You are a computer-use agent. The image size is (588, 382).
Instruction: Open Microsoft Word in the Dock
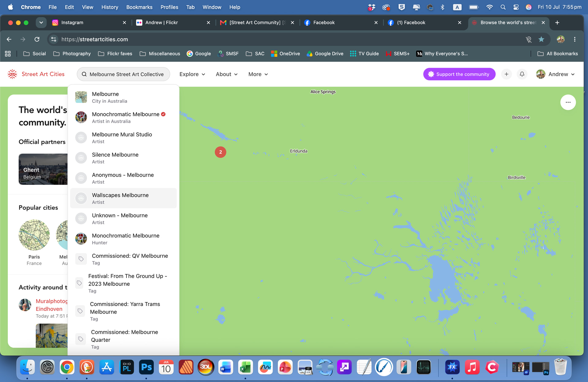click(x=226, y=367)
